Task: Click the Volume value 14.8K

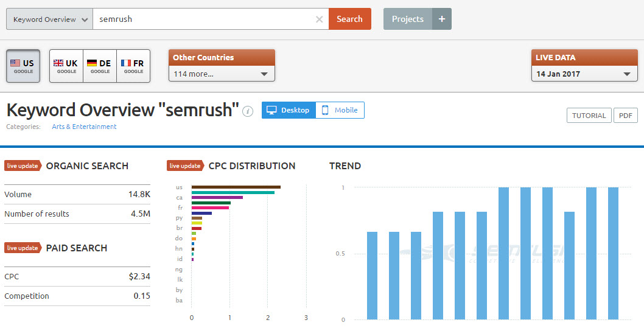Action: [139, 194]
